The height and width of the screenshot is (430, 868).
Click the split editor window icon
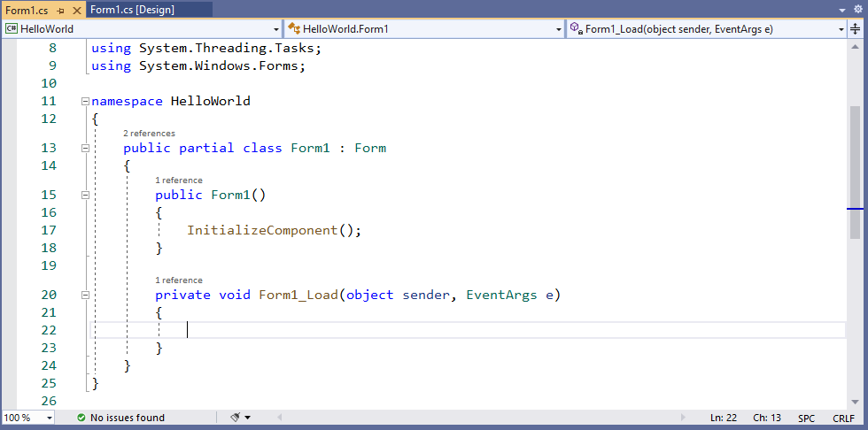click(x=856, y=29)
